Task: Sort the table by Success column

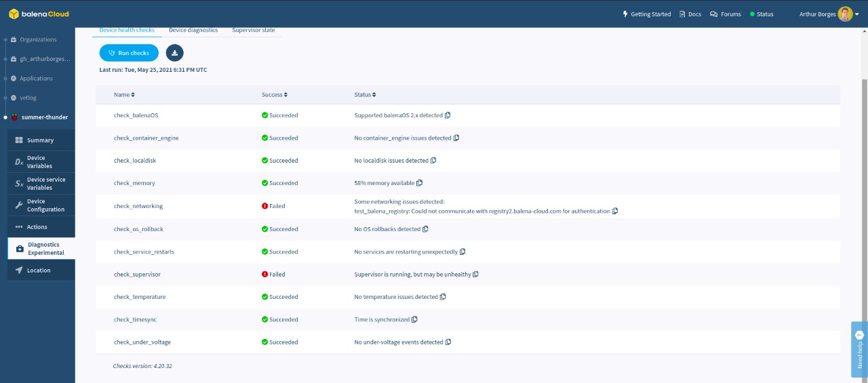Action: [x=275, y=95]
